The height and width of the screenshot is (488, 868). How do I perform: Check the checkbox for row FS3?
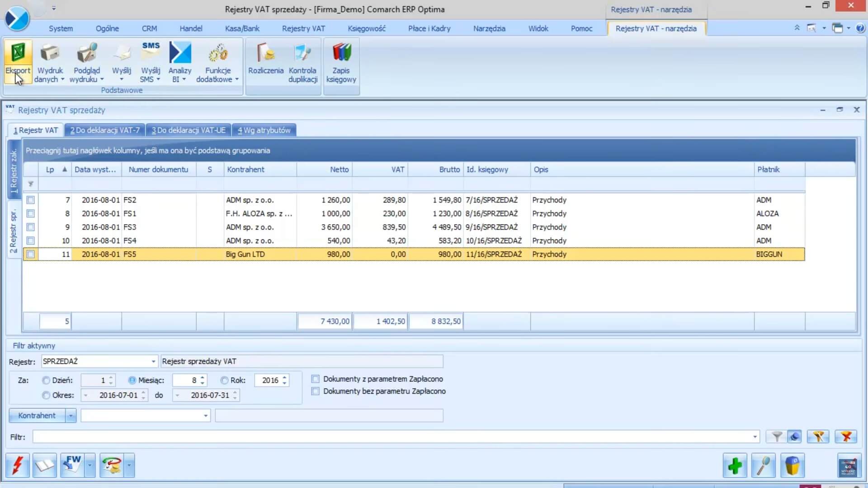click(x=30, y=227)
